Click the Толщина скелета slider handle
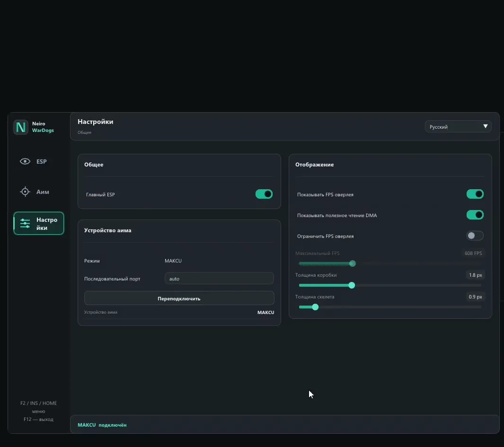This screenshot has width=504, height=447. click(315, 307)
